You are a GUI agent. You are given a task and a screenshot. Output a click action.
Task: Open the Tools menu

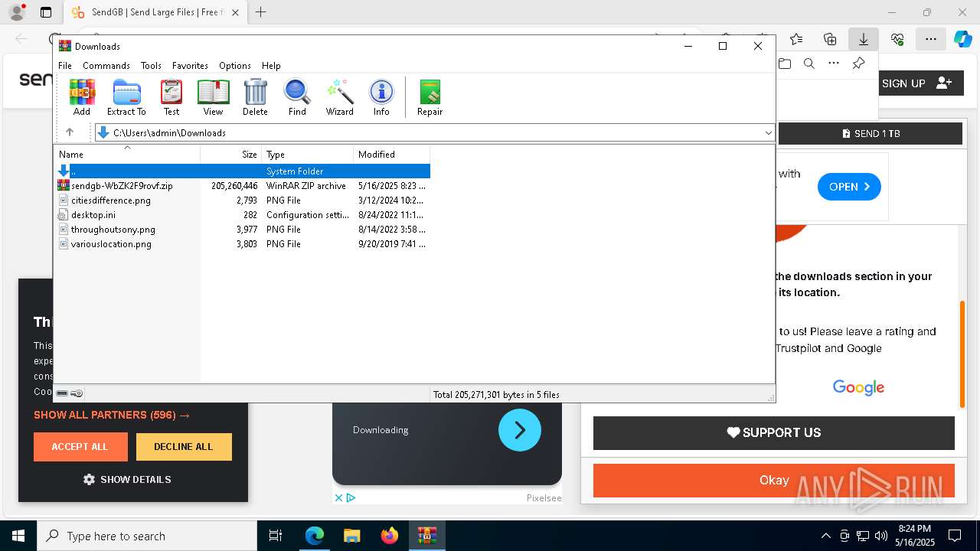point(151,66)
